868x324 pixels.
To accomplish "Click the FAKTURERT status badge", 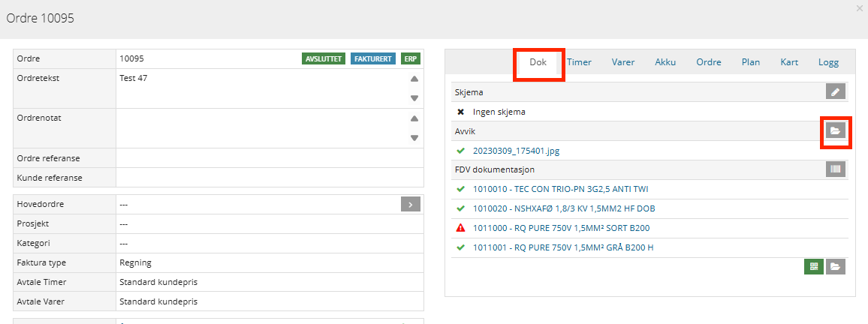I will tap(372, 58).
